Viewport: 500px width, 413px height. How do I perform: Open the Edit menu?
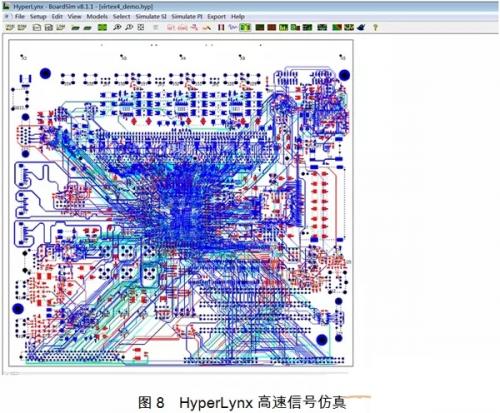point(57,16)
